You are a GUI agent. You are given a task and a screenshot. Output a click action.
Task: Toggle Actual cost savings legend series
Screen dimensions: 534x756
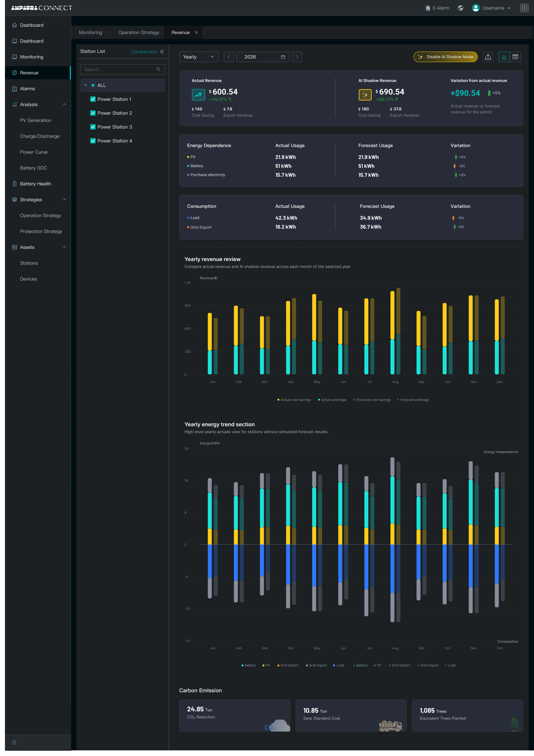(x=294, y=400)
